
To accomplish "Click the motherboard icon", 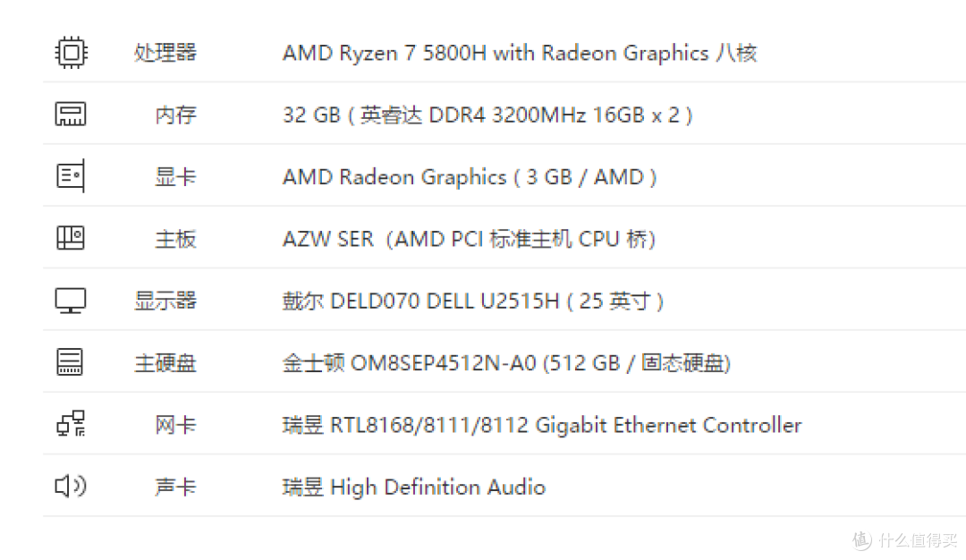I will [x=71, y=238].
